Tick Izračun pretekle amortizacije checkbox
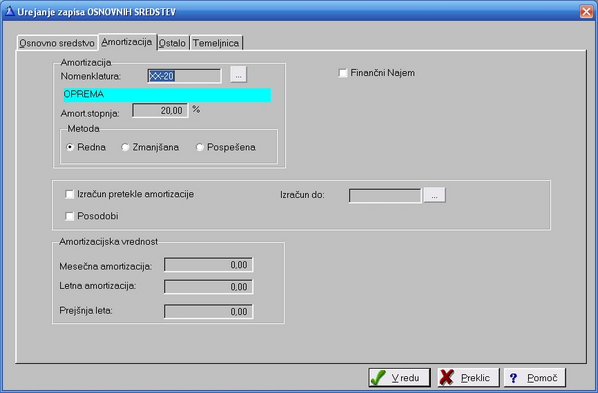 click(69, 194)
